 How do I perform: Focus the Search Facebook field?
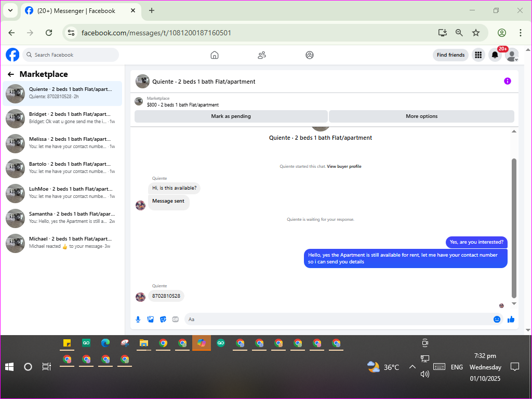71,55
